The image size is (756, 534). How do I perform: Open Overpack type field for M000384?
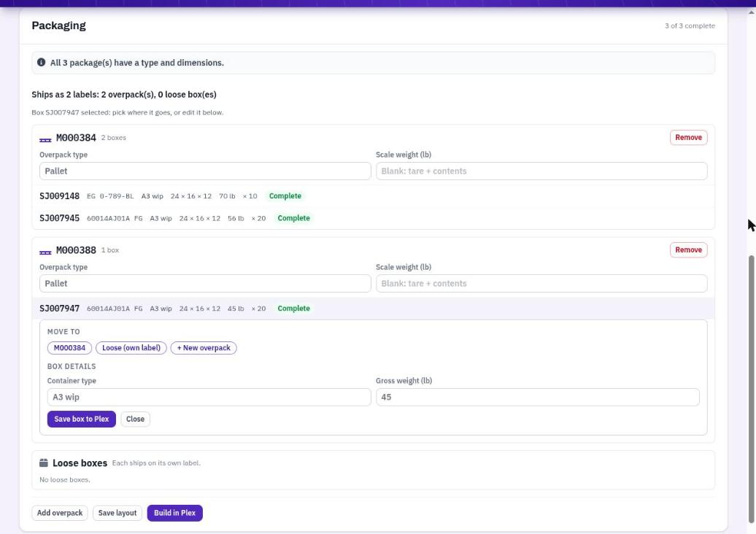(x=205, y=171)
